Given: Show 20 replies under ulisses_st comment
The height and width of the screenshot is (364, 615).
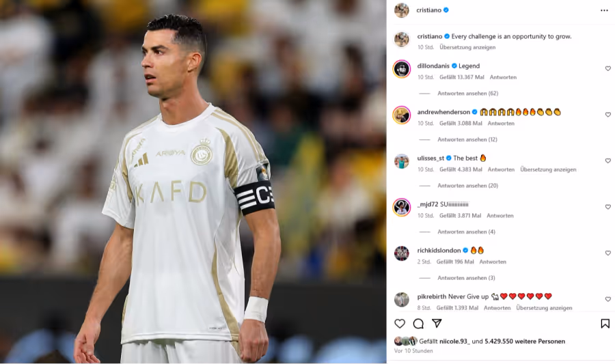Looking at the screenshot, I should [468, 186].
